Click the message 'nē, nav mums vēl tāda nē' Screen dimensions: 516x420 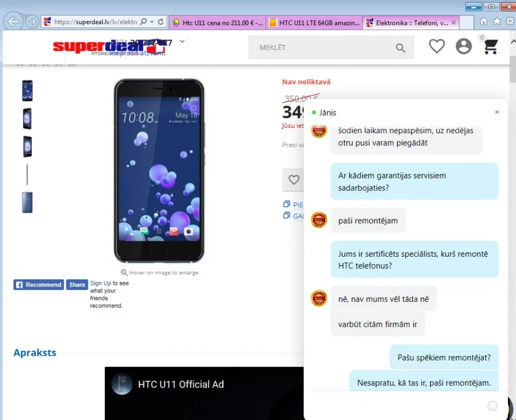[384, 299]
